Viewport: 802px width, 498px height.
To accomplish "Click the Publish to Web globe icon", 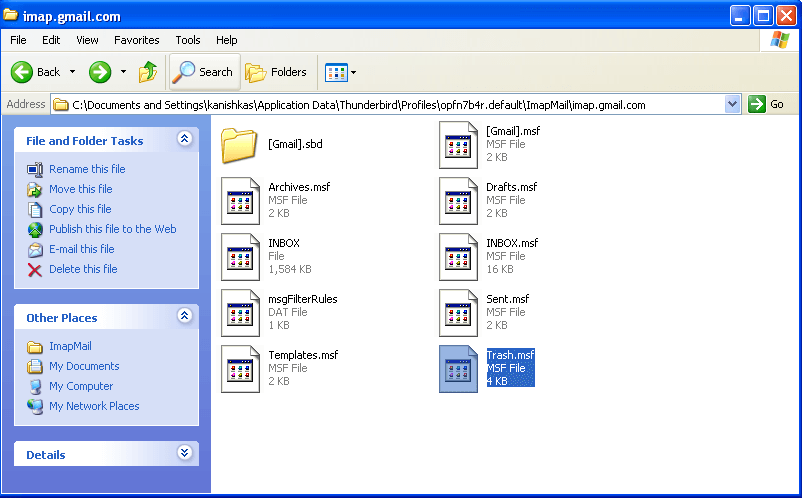I will point(35,230).
